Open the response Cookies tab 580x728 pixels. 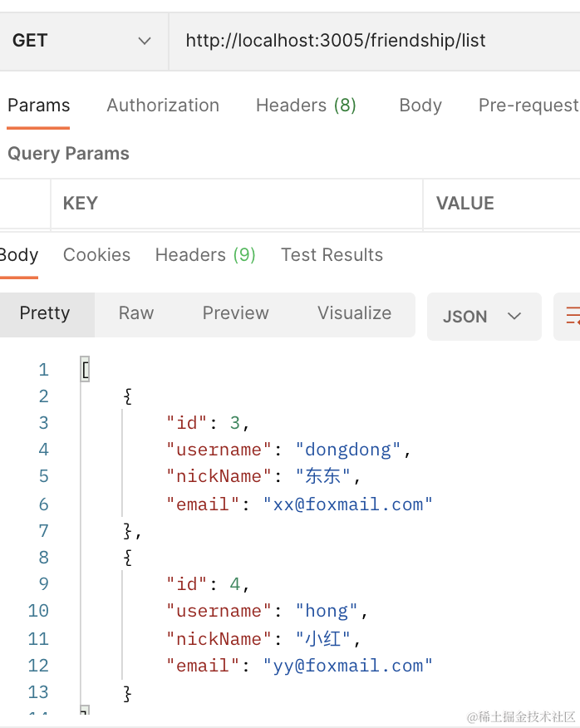(x=96, y=255)
